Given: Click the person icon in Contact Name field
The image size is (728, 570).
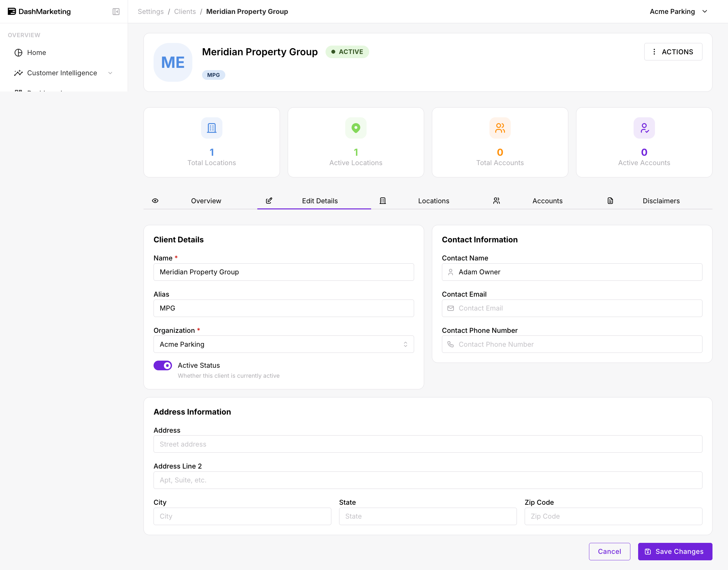Looking at the screenshot, I should (451, 272).
